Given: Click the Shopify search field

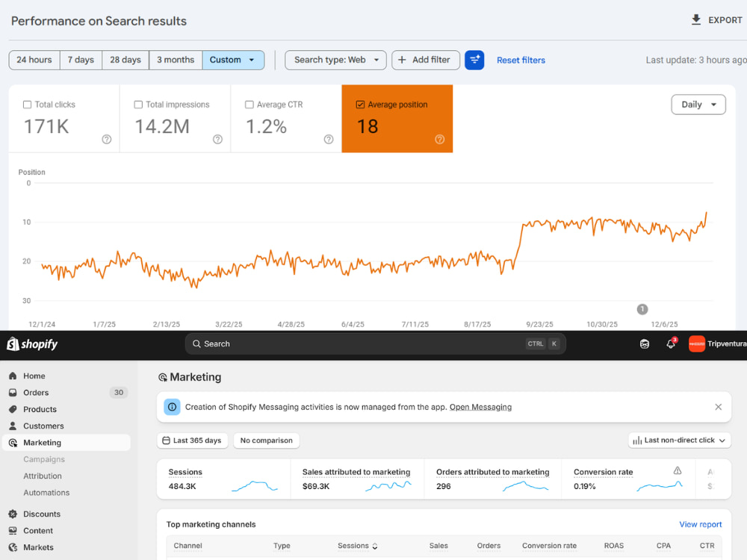Looking at the screenshot, I should point(376,343).
